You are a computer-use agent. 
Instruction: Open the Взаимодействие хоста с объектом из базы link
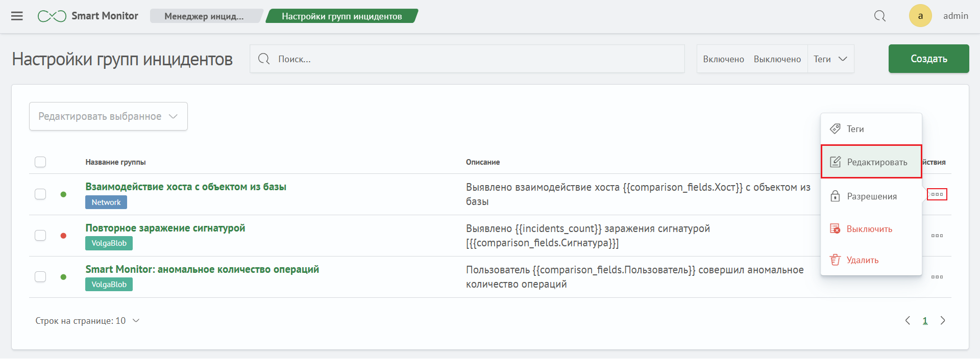point(186,187)
